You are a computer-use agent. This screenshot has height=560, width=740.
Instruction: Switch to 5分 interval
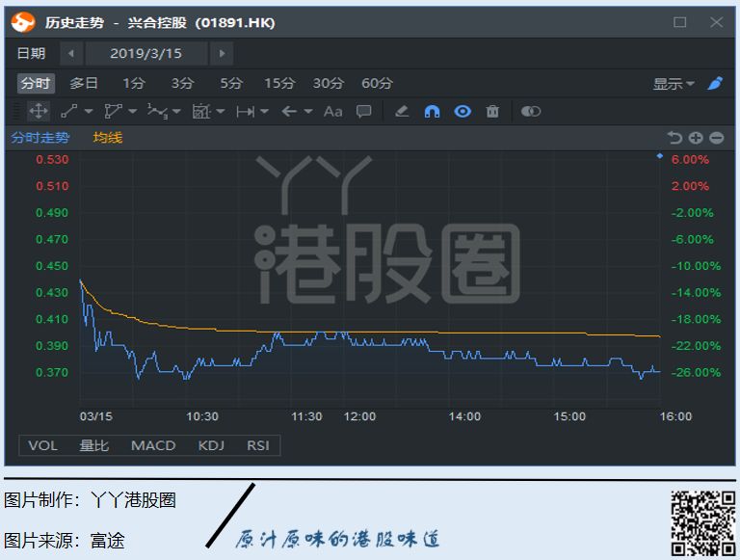click(231, 84)
